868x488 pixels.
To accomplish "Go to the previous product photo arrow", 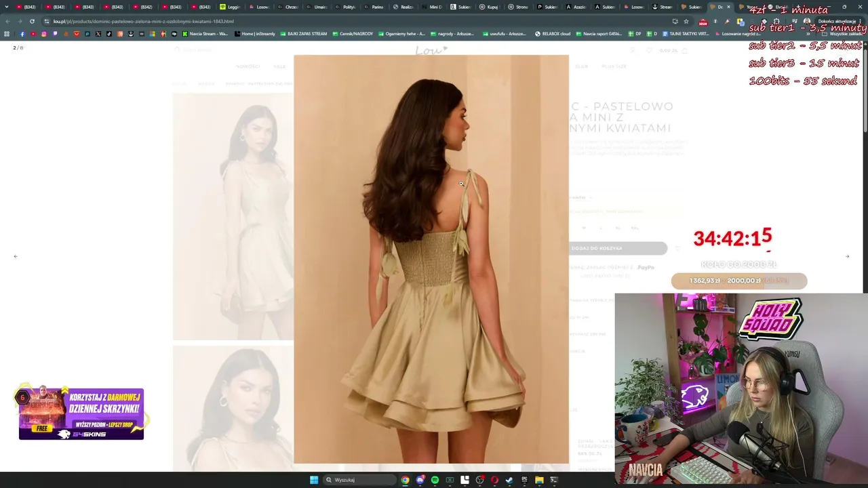I will [x=16, y=256].
